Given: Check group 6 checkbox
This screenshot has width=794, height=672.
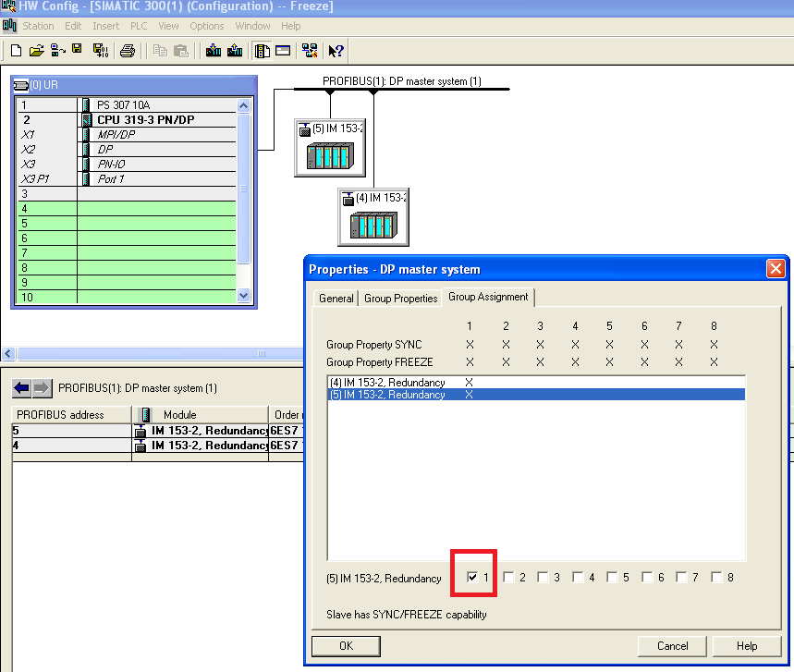Looking at the screenshot, I should coord(647,578).
